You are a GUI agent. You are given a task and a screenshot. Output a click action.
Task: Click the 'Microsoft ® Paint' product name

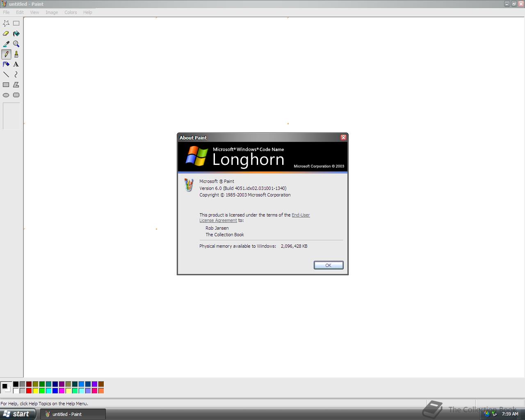tap(217, 181)
